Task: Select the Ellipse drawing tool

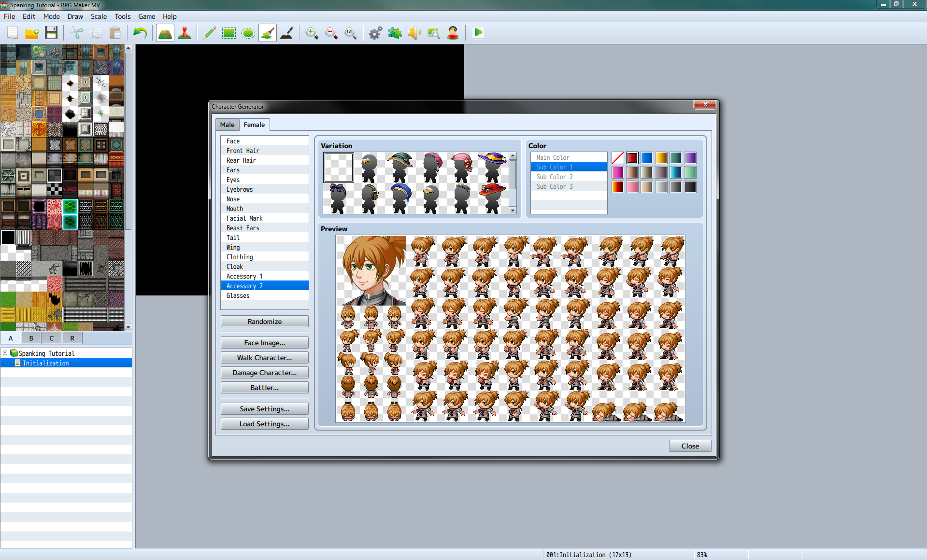Action: [x=248, y=33]
